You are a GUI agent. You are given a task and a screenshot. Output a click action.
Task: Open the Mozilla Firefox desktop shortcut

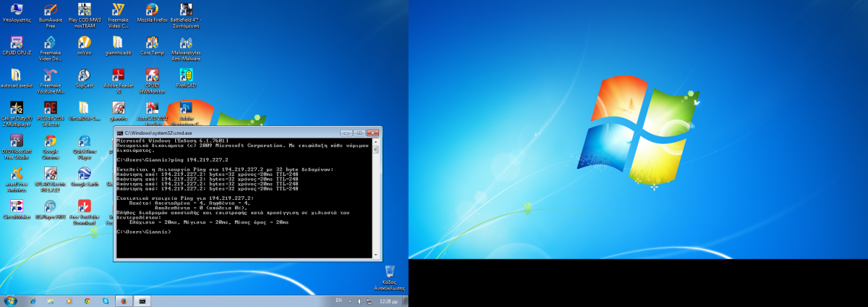point(152,10)
